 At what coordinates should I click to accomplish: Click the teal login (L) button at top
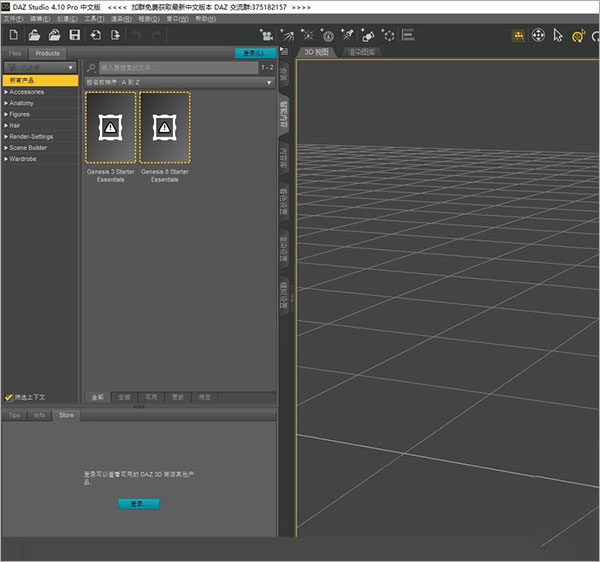click(256, 53)
